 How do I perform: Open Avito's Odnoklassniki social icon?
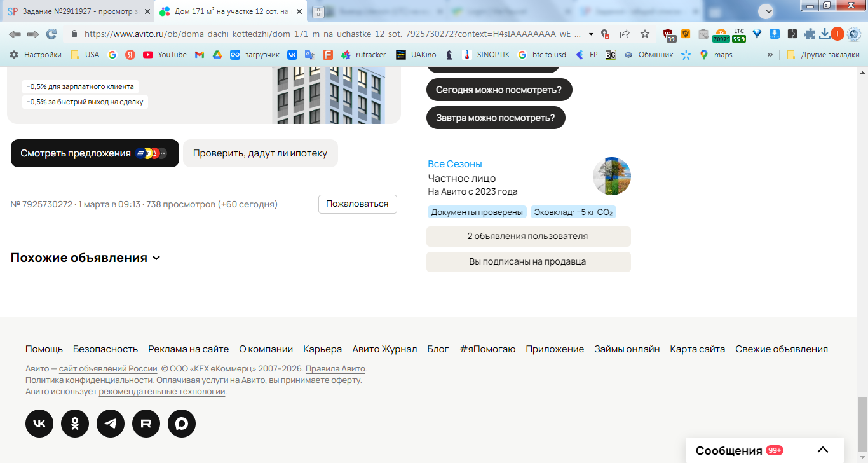75,424
